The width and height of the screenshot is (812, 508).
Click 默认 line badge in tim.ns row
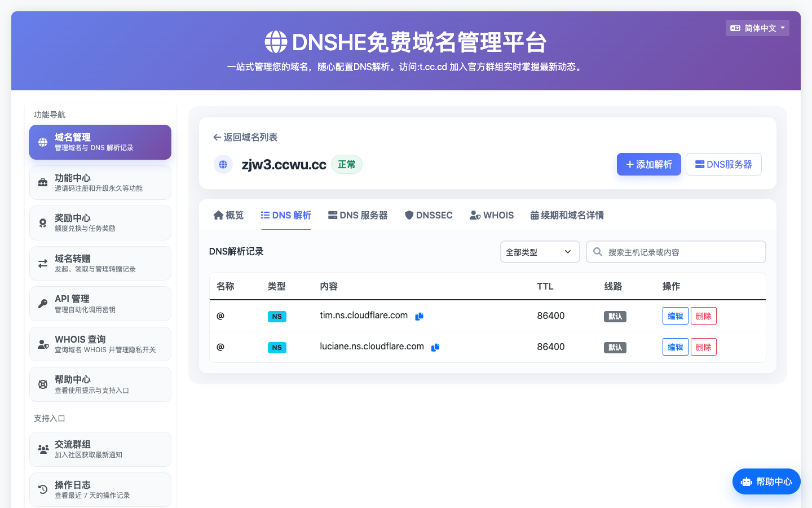[x=615, y=317]
